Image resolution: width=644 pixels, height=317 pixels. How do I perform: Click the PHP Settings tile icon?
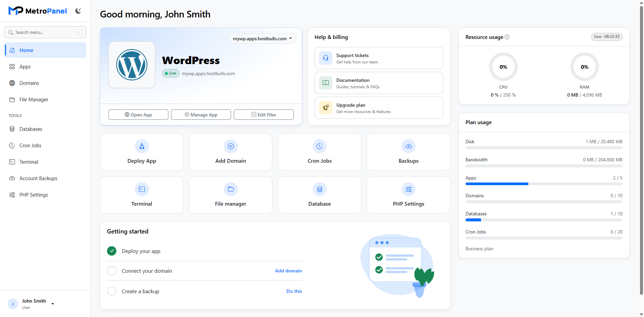pyautogui.click(x=409, y=189)
